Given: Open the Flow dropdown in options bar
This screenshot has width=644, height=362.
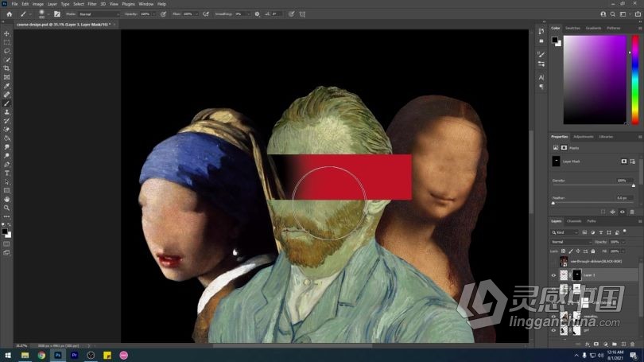Looking at the screenshot, I should click(x=196, y=14).
